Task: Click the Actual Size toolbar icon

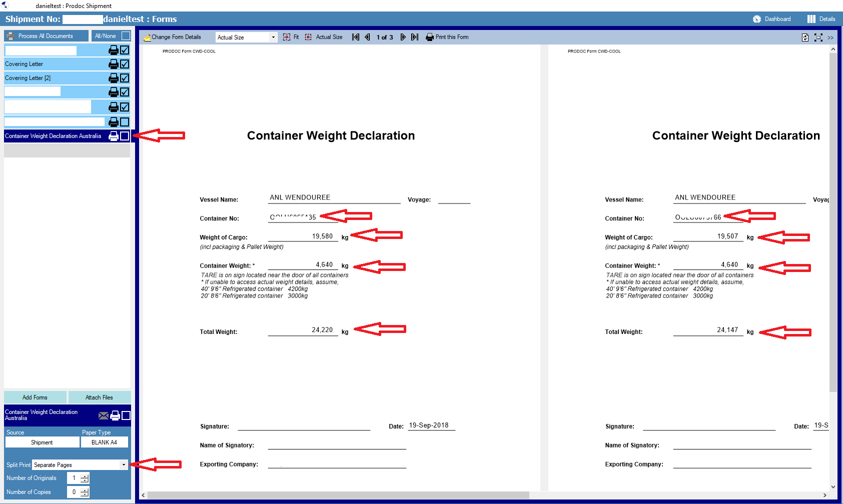Action: pyautogui.click(x=308, y=37)
